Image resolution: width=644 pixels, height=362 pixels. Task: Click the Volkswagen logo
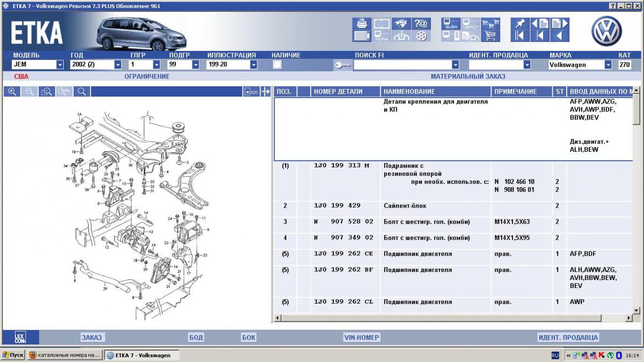click(x=606, y=31)
